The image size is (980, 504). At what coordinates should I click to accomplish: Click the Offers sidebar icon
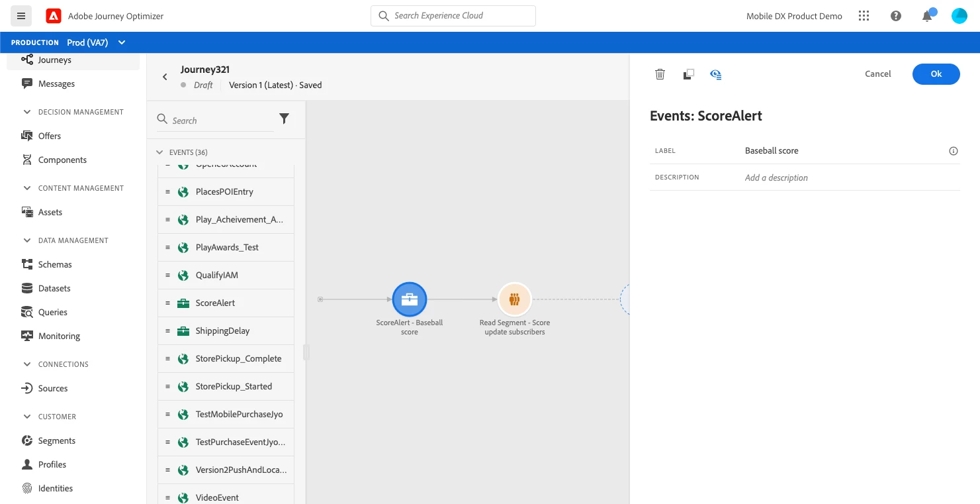tap(27, 136)
